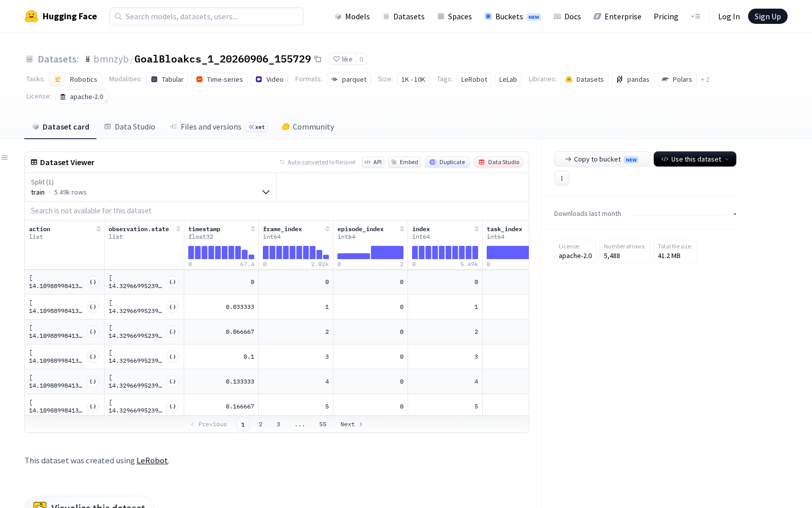This screenshot has height=508, width=812.
Task: Click the Duplicate button
Action: click(x=447, y=162)
